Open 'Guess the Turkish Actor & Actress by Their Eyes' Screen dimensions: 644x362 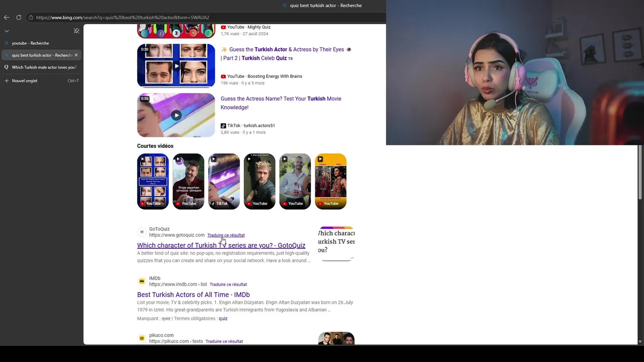pyautogui.click(x=286, y=54)
